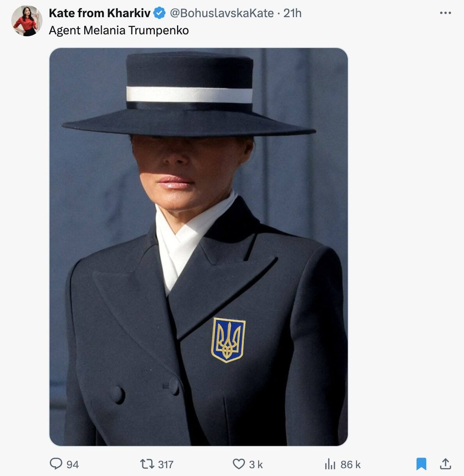
Task: Remove the blue bookmark from this post
Action: tap(421, 464)
